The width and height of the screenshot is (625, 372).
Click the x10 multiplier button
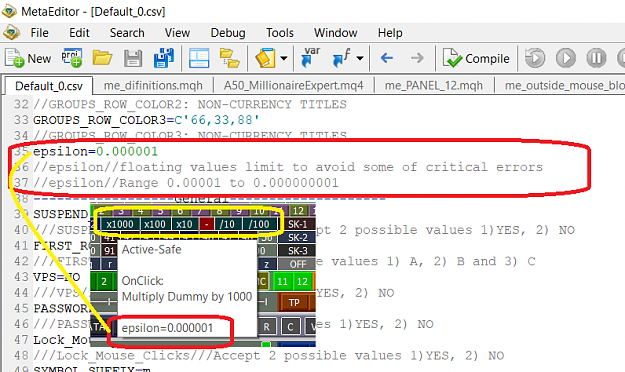[184, 224]
